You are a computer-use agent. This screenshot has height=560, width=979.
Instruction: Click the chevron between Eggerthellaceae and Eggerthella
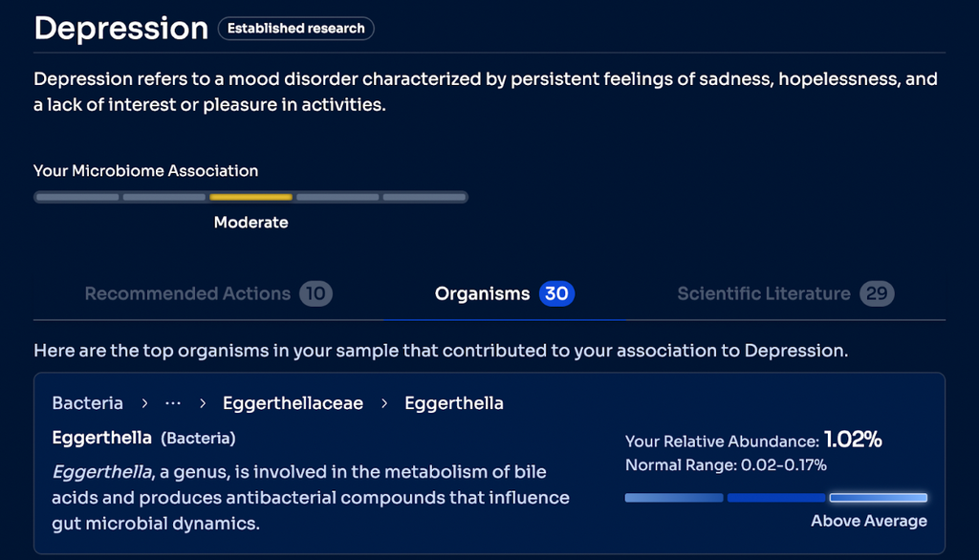[x=384, y=403]
